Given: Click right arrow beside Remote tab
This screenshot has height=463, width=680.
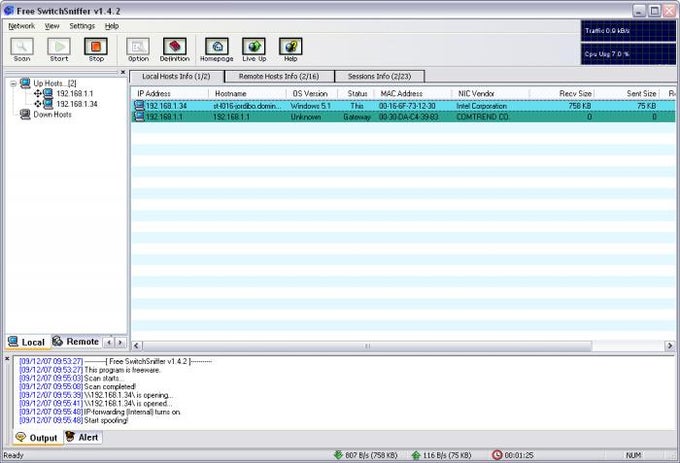Looking at the screenshot, I should coord(120,342).
